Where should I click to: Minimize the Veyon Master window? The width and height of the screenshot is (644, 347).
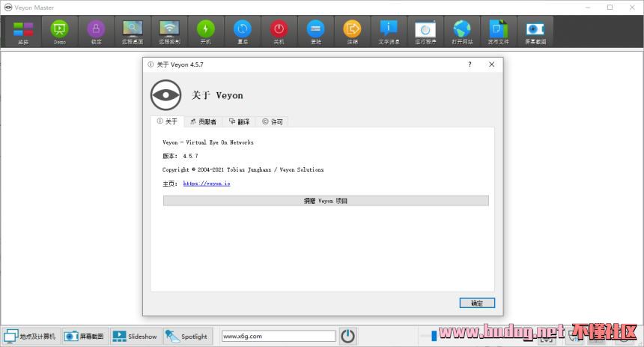coord(588,7)
